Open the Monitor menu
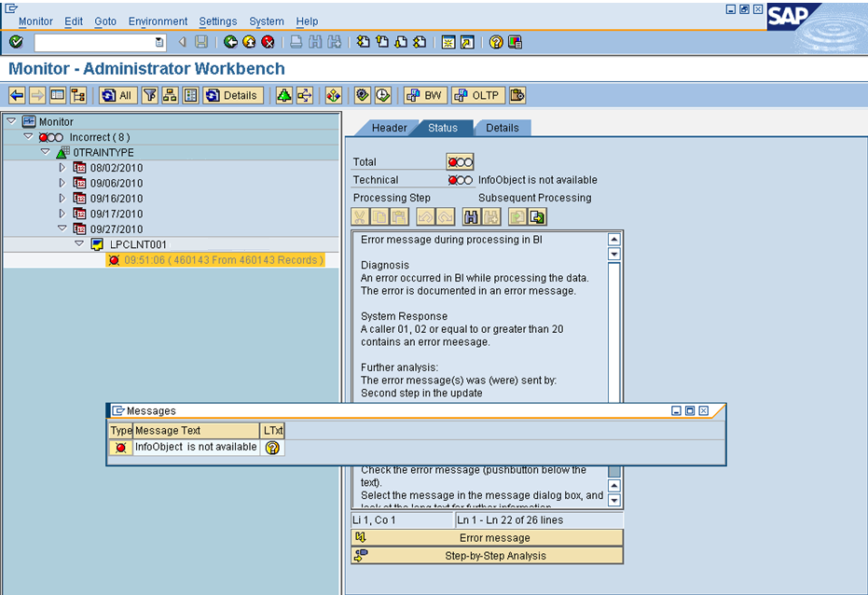 click(35, 21)
